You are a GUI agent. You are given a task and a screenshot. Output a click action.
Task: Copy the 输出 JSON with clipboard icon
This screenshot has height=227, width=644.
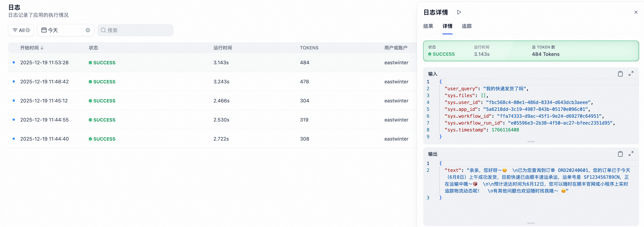click(x=620, y=154)
